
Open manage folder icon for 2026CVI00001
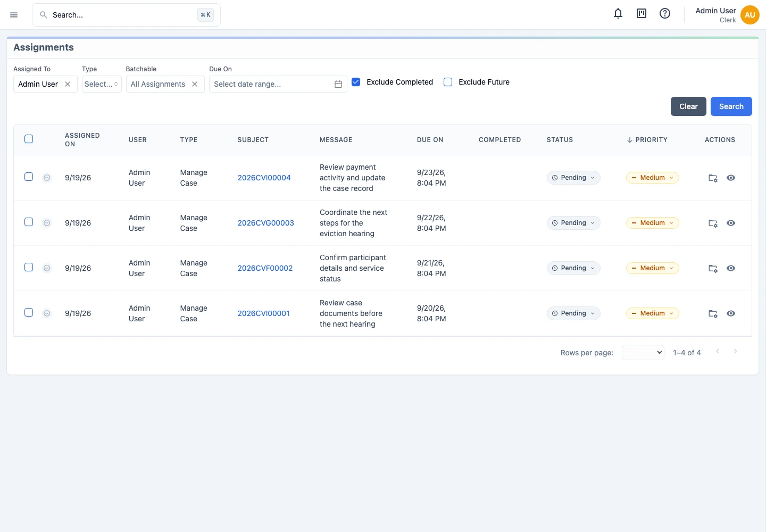[x=713, y=313]
